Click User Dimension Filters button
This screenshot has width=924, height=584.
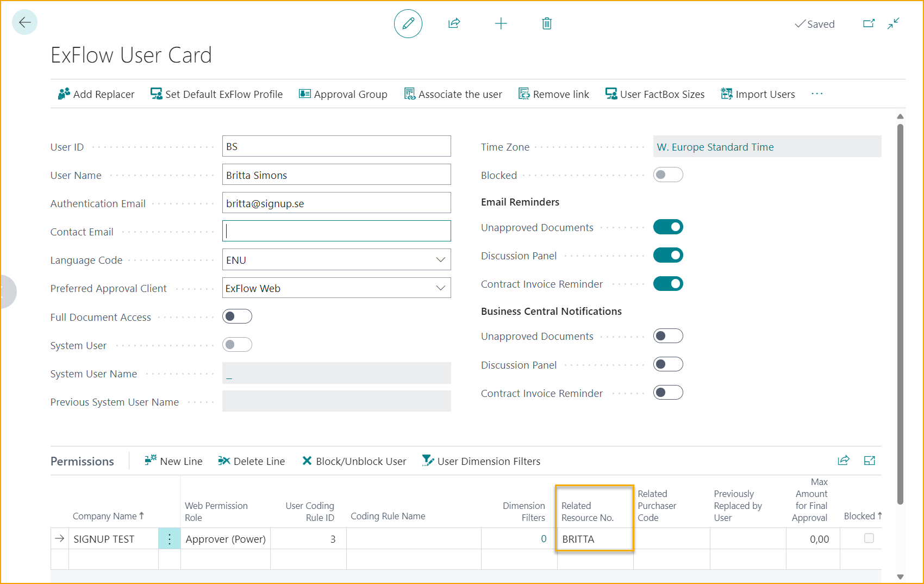(x=481, y=461)
